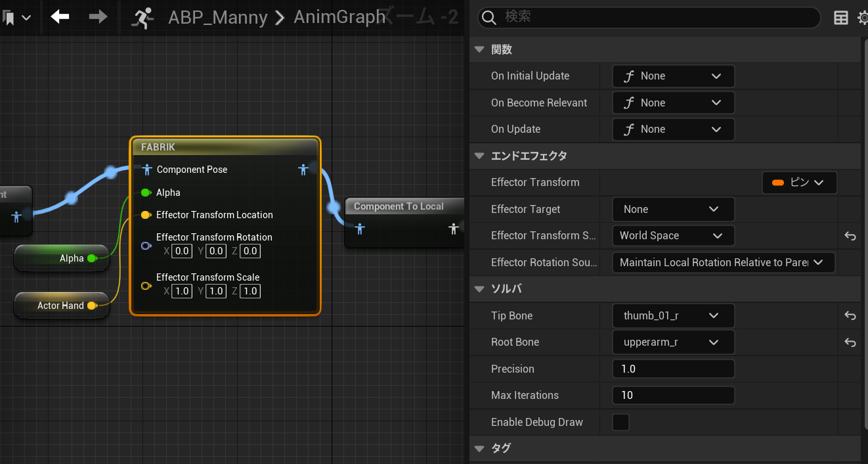Select ABP_Manny in the breadcrumb
Image resolution: width=868 pixels, height=464 pixels.
(218, 17)
